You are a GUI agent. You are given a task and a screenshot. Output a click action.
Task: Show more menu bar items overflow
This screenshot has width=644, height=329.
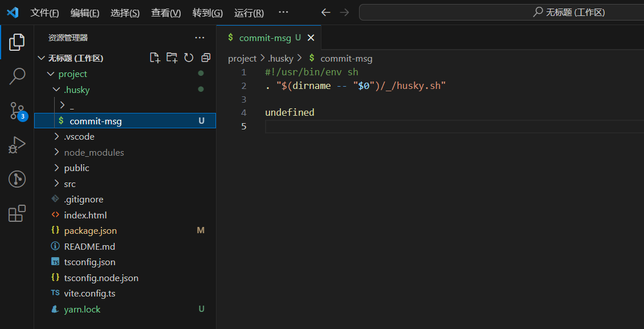click(283, 13)
